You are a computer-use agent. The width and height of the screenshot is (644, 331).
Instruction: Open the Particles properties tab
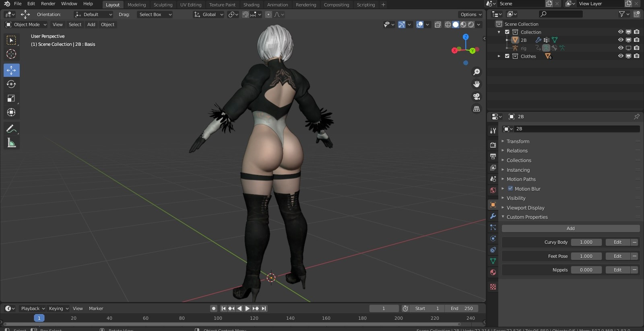(493, 227)
